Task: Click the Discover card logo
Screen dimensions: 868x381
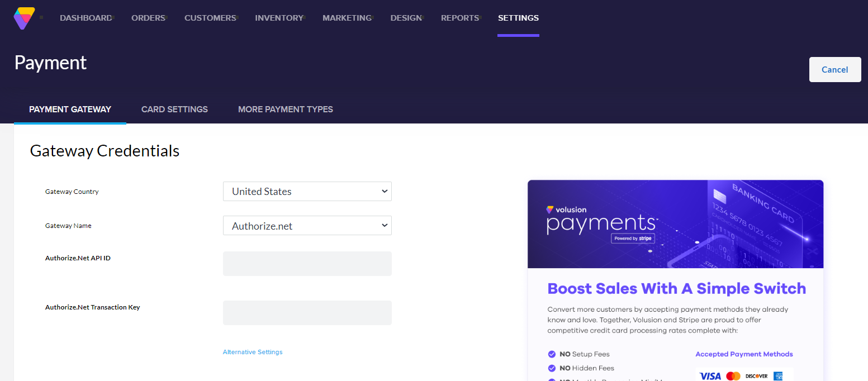Action: click(756, 376)
